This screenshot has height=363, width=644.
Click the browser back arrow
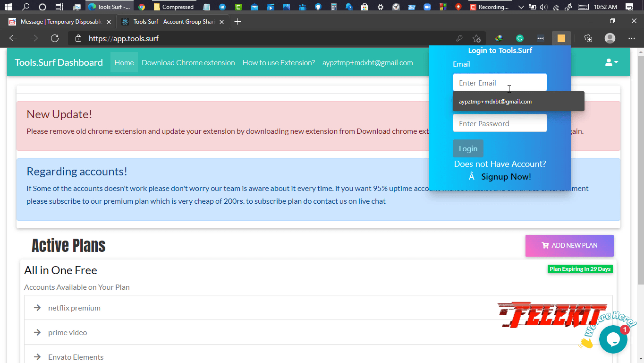point(13,38)
